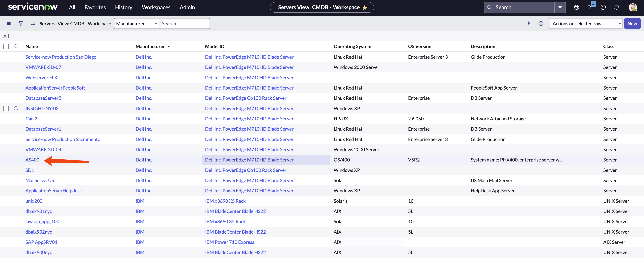
Task: Open the Favorites menu
Action: point(95,8)
